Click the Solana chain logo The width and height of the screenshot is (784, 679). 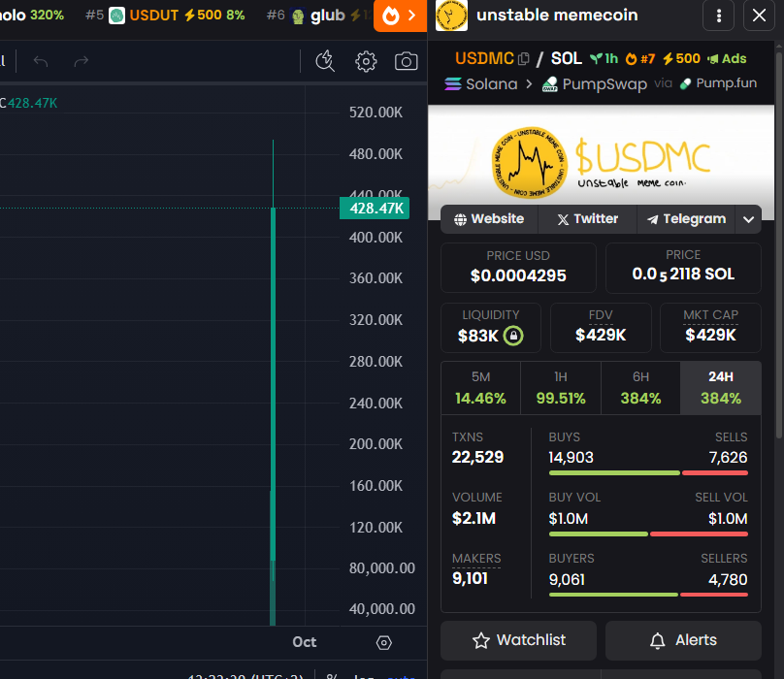(x=453, y=84)
